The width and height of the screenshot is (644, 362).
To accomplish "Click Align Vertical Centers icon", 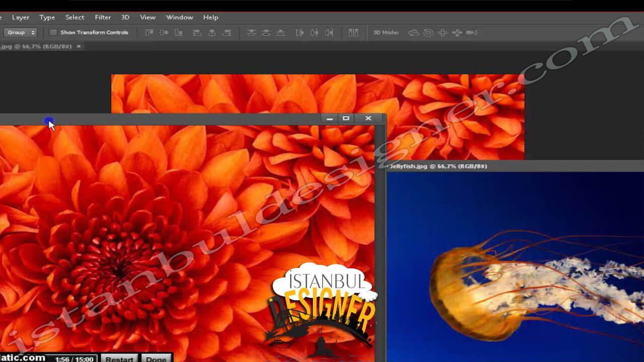I will (164, 33).
